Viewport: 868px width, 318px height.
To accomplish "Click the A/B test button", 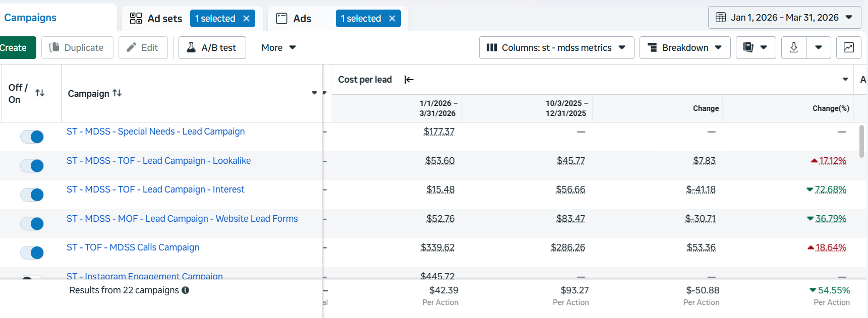I will click(212, 47).
